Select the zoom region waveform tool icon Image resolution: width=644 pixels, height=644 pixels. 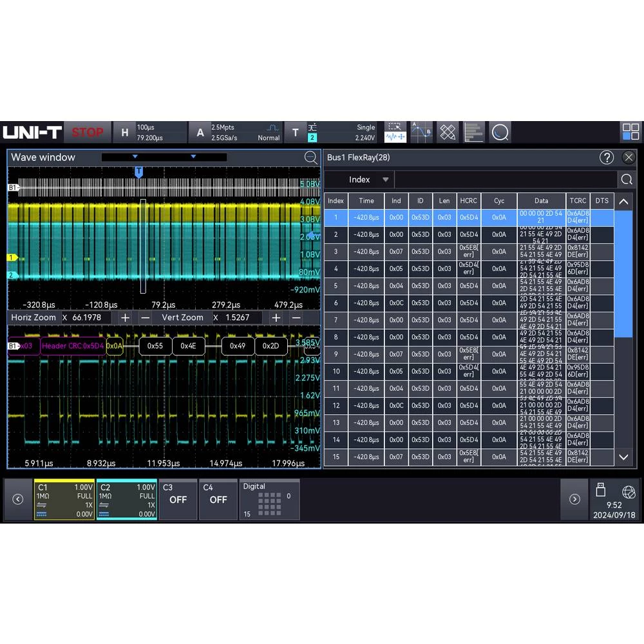[x=395, y=132]
